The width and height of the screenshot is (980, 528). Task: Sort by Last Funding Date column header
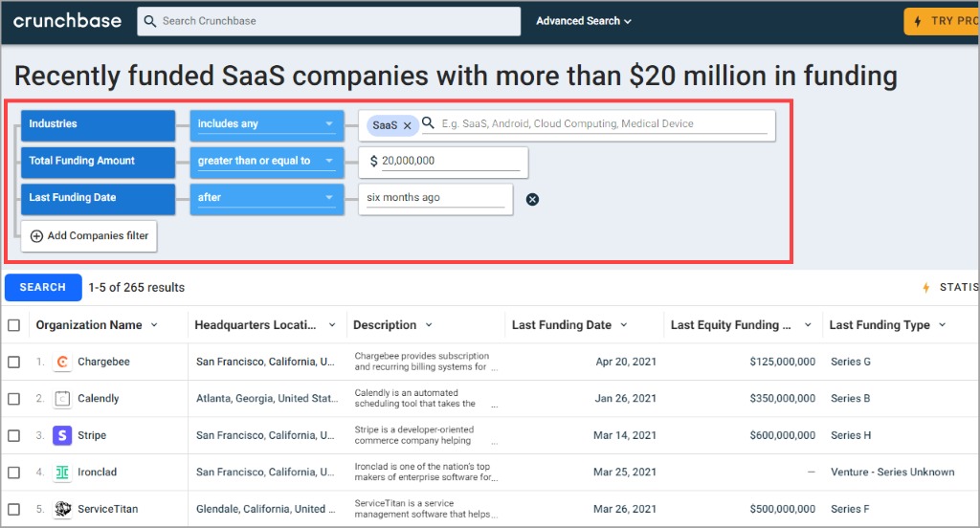[x=562, y=325]
